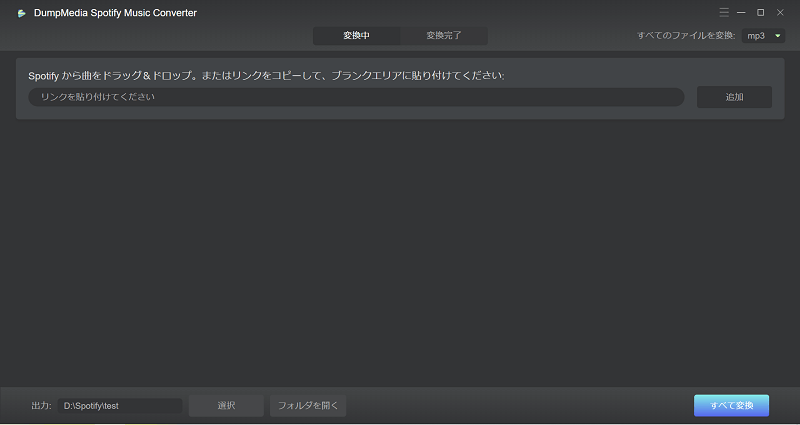Click the すべて変換 button

731,406
